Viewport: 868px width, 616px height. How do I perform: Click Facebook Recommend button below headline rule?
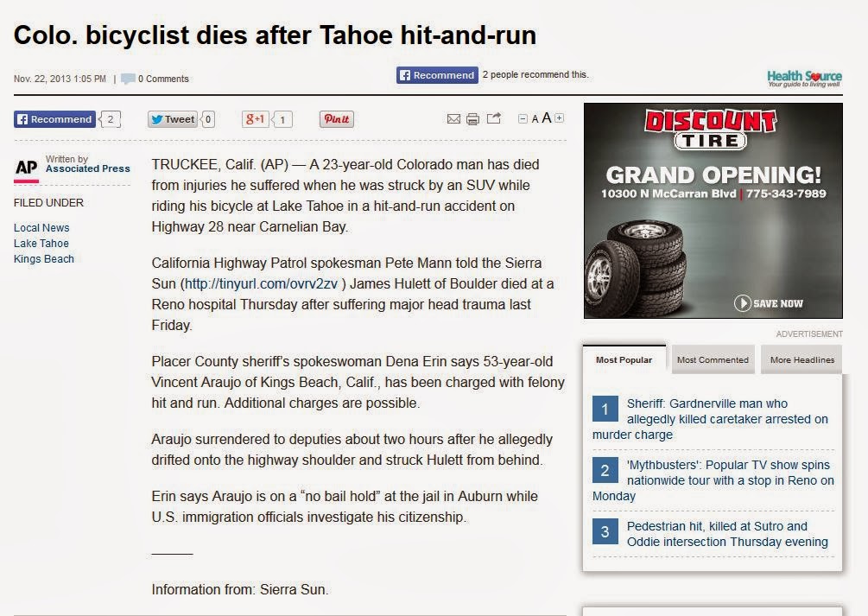coord(54,119)
